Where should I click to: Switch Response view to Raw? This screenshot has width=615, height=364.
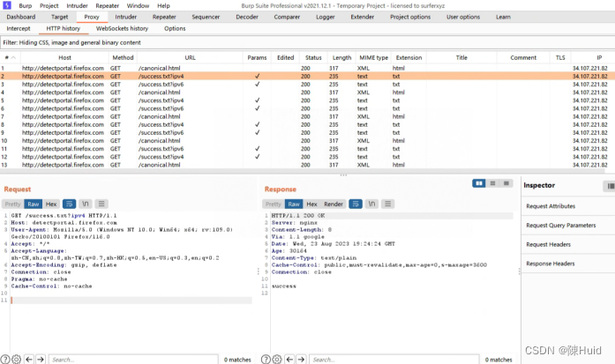click(x=294, y=204)
